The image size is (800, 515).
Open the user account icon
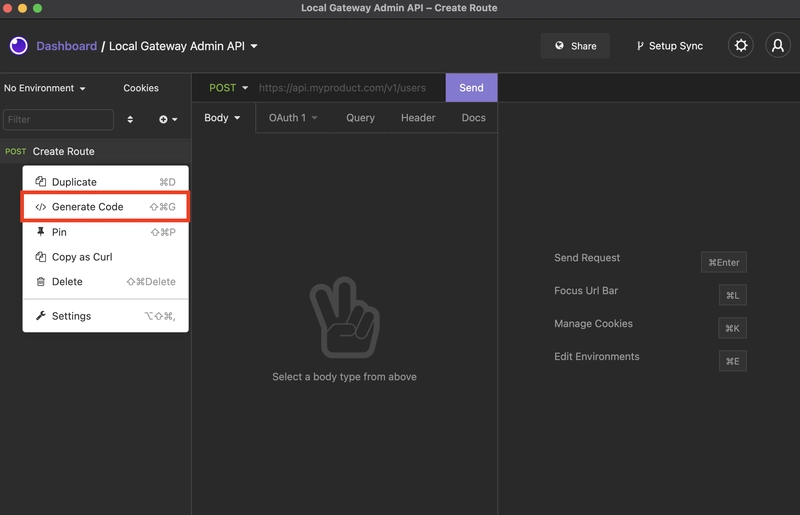coord(778,46)
